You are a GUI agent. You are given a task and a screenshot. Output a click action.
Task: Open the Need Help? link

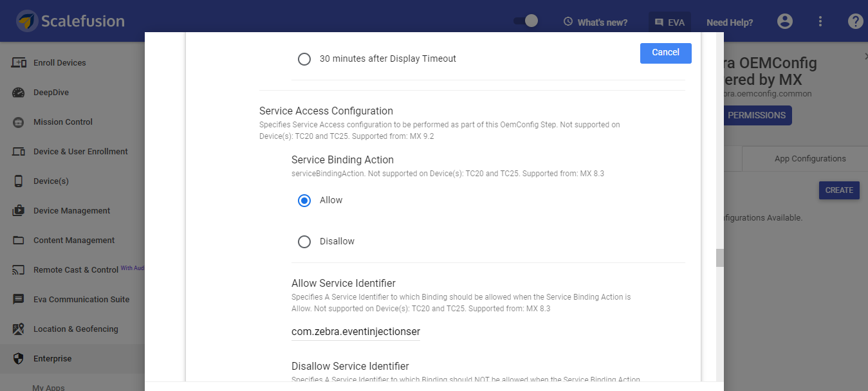pyautogui.click(x=730, y=23)
